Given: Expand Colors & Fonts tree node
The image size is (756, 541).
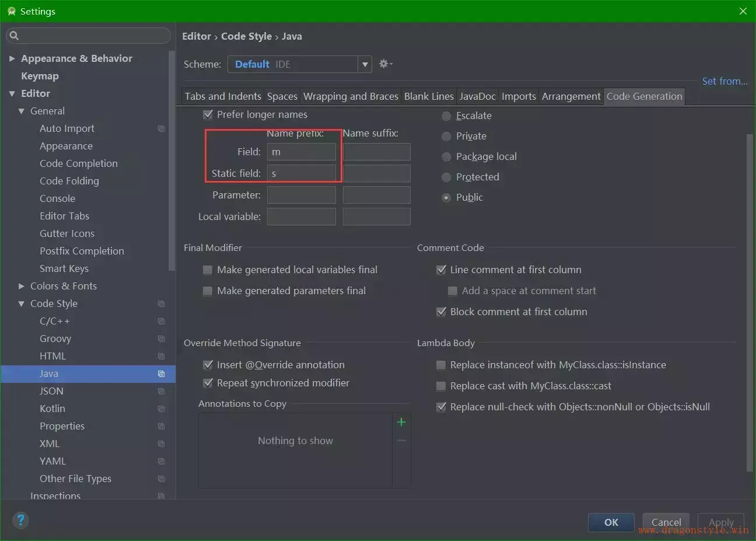Looking at the screenshot, I should 21,286.
